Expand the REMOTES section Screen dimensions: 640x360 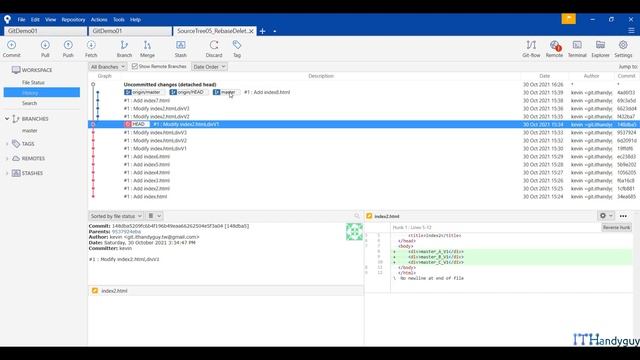click(7, 158)
